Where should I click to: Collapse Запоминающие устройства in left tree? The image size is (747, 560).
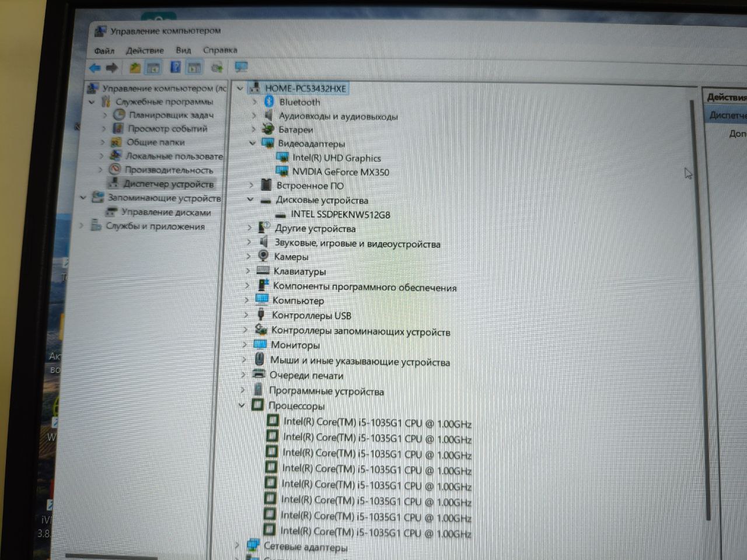click(x=83, y=198)
